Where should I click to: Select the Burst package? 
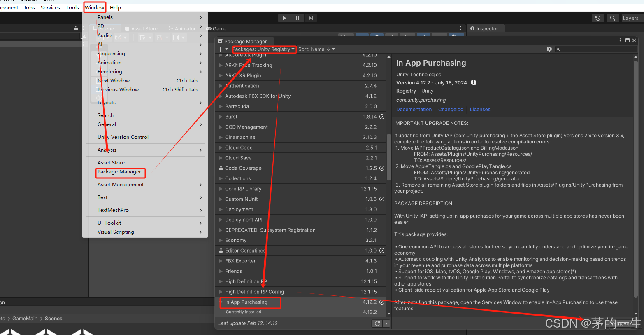(300, 117)
